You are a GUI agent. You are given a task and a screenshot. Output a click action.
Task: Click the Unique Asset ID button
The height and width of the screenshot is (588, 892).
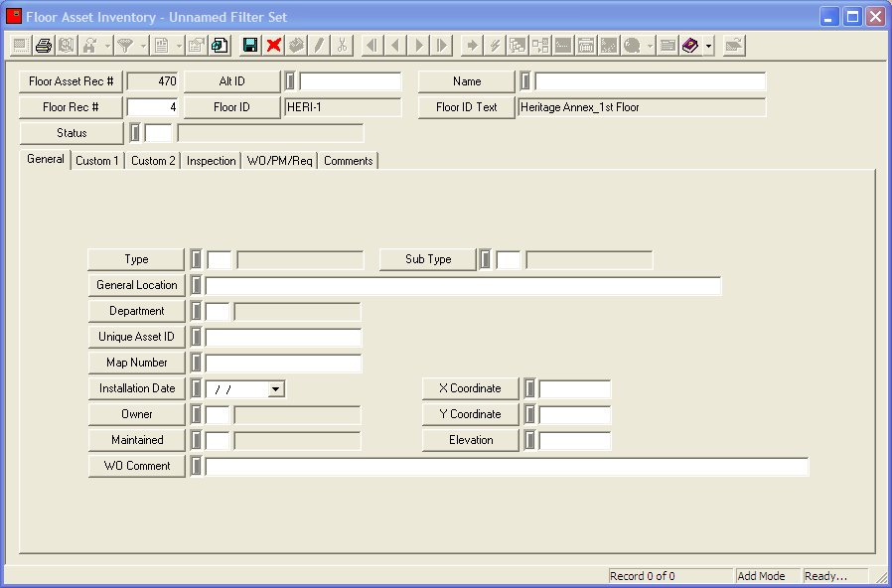point(137,337)
